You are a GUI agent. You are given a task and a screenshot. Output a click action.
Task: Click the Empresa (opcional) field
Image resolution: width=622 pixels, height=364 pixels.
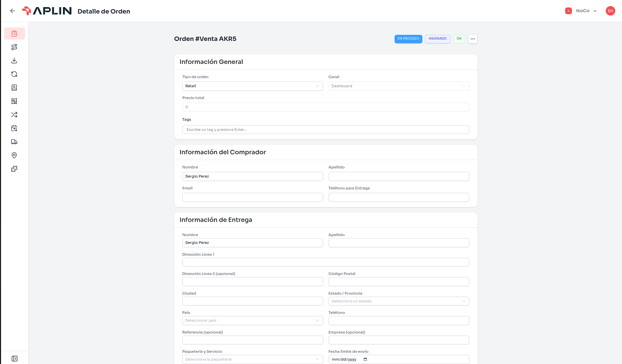[399, 340]
